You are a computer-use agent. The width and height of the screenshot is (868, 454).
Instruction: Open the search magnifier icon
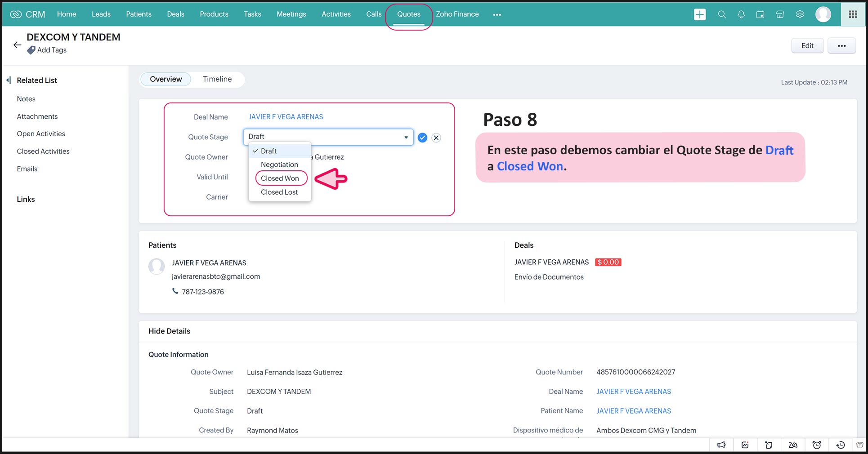click(722, 14)
